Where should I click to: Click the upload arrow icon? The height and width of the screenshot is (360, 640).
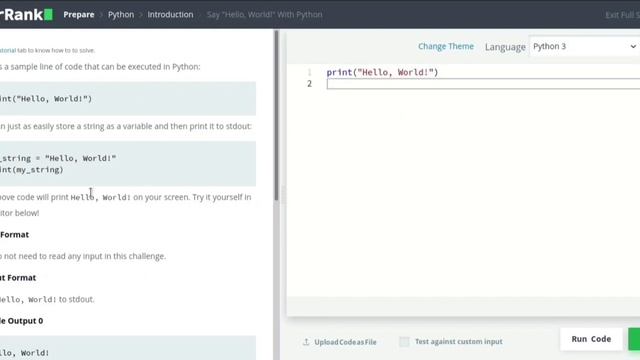pyautogui.click(x=306, y=342)
